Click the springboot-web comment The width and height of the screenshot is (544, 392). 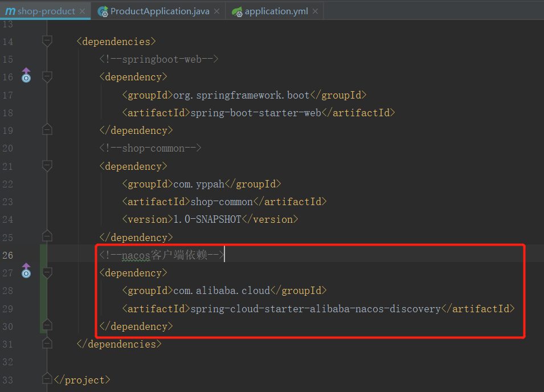159,59
